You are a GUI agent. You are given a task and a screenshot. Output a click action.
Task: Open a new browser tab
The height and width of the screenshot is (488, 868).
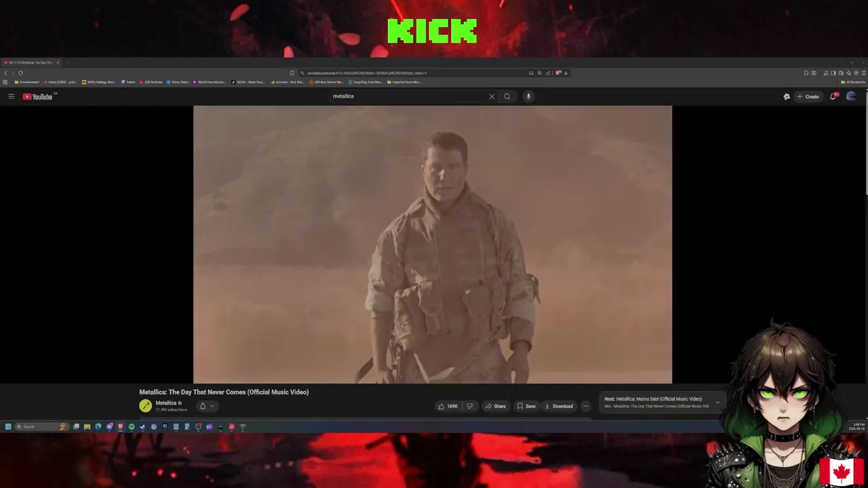(66, 62)
